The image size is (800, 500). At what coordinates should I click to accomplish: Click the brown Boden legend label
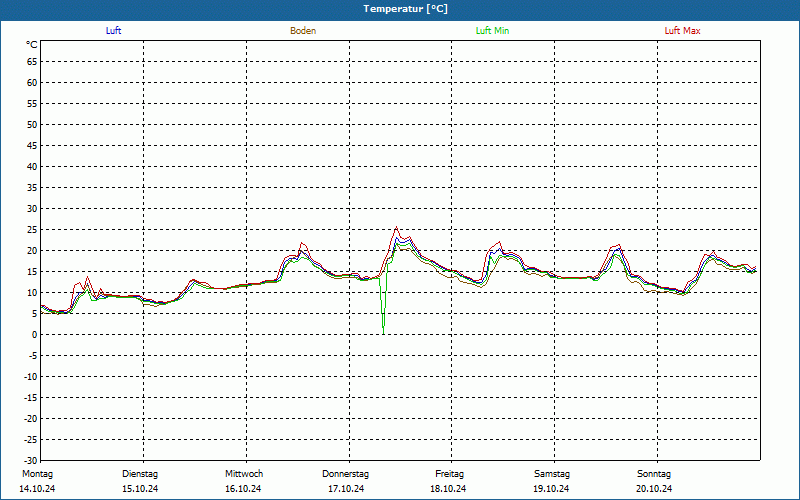click(x=303, y=31)
